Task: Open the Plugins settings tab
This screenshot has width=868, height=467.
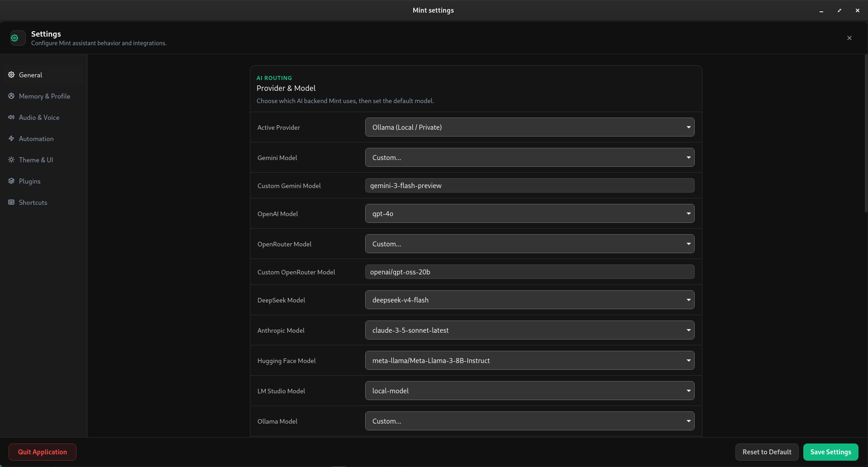Action: point(43,181)
